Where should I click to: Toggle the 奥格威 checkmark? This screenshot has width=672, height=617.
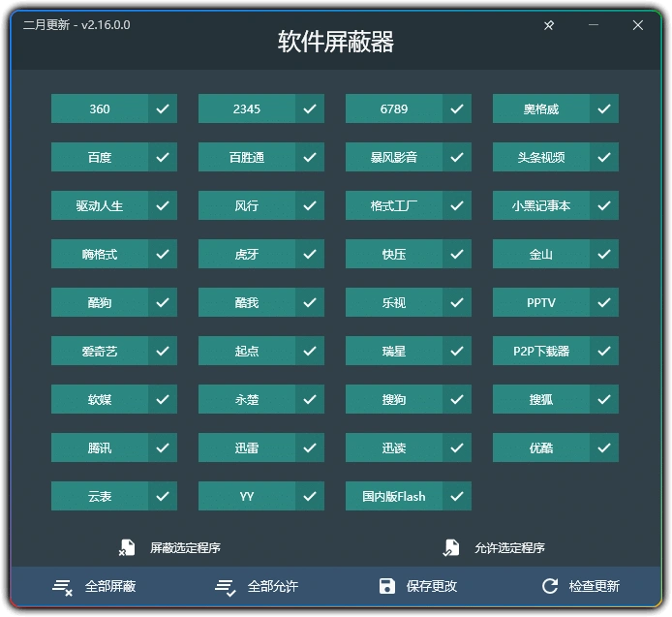[604, 108]
